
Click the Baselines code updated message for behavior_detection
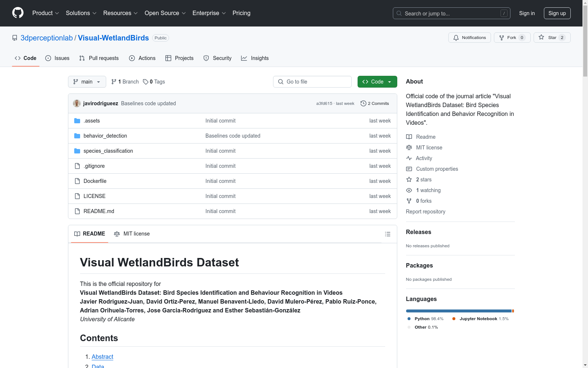point(233,136)
